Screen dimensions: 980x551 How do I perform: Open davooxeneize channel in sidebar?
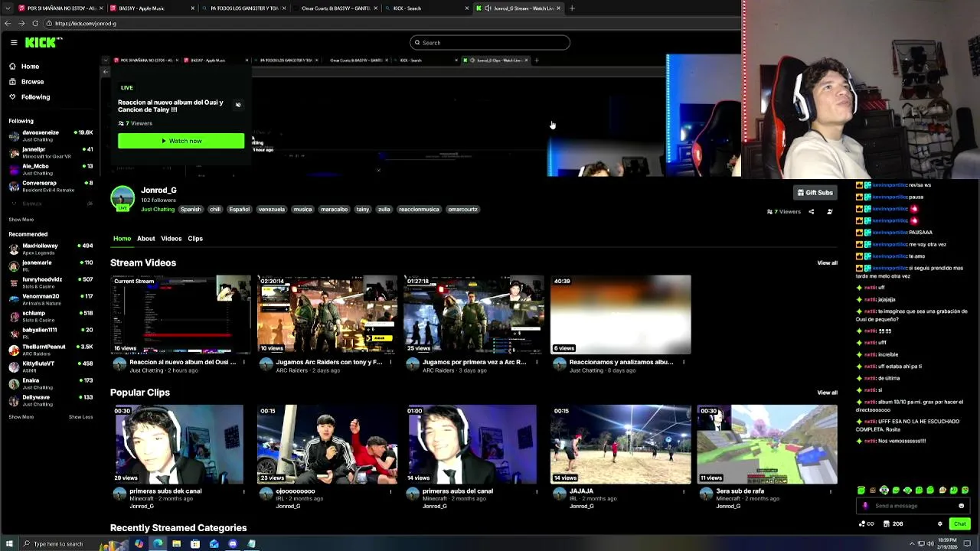coord(51,136)
